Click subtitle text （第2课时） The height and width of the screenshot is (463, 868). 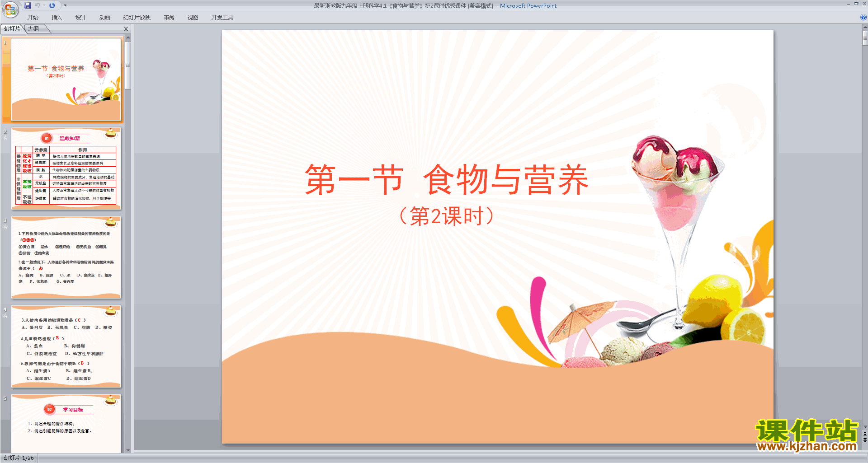tap(447, 216)
